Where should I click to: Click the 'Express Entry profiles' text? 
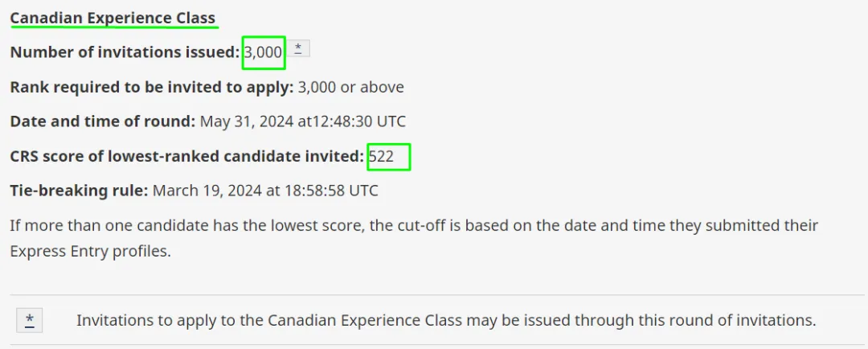[x=89, y=251]
